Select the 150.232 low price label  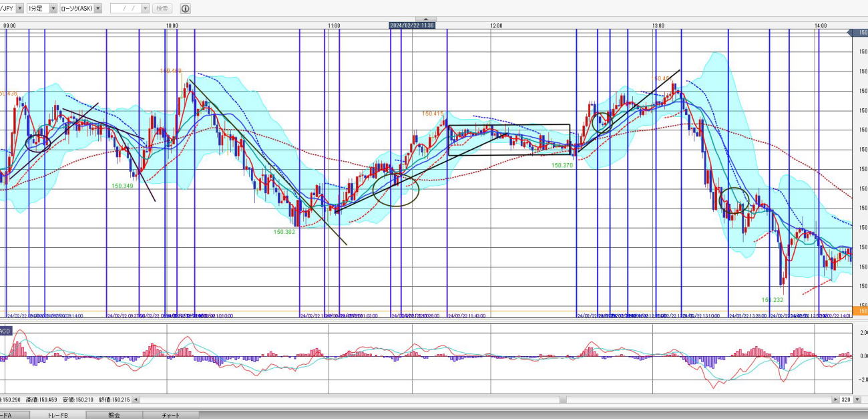pyautogui.click(x=772, y=300)
